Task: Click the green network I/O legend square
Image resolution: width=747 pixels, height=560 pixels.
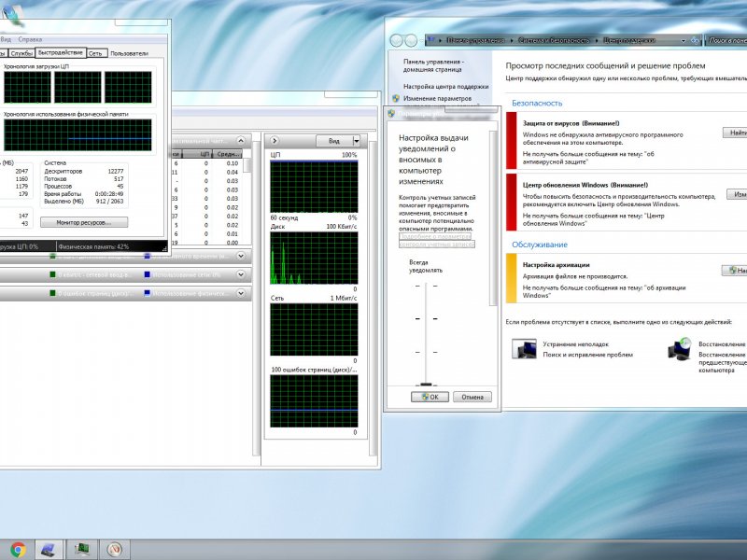Action: [53, 274]
